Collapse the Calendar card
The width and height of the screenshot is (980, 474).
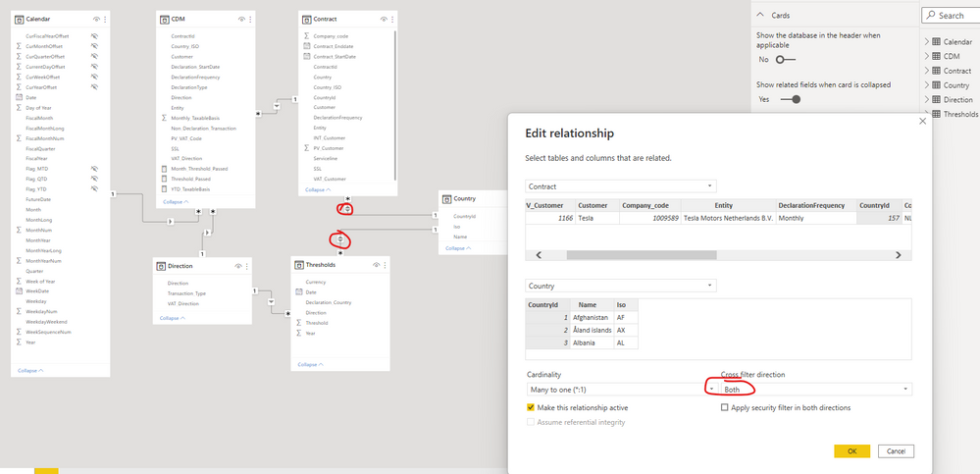pyautogui.click(x=30, y=371)
